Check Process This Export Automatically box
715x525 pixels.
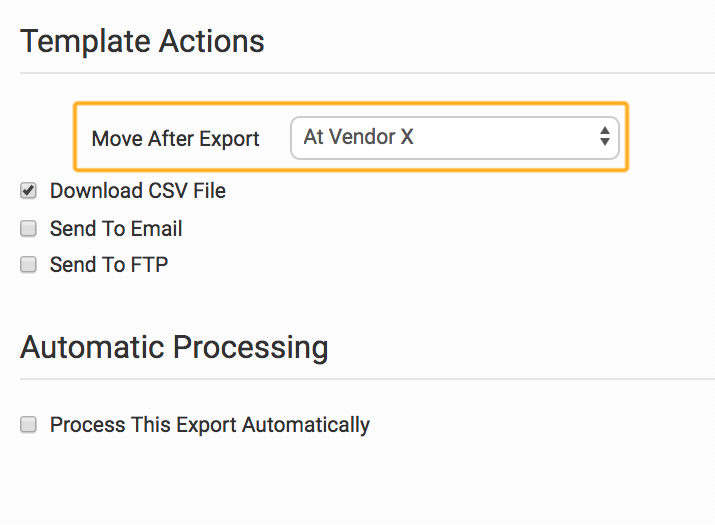(x=29, y=425)
